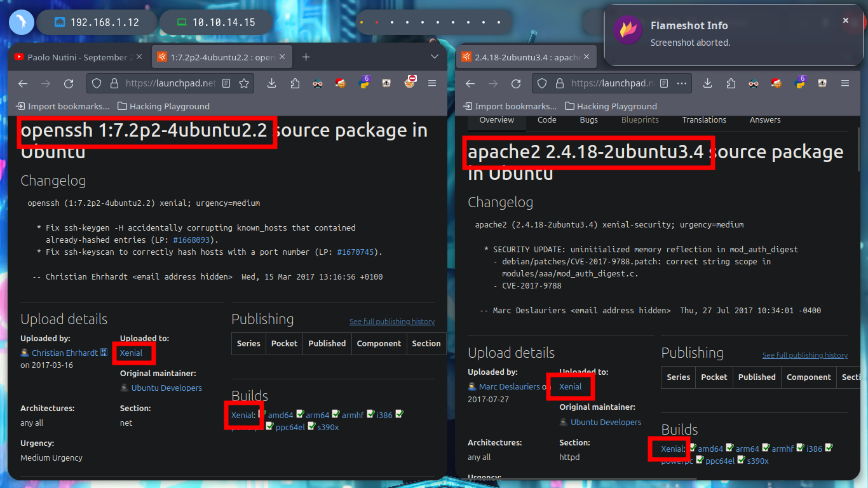Open the Translations tab on apache2 page
Screen dimensions: 868x488
point(704,120)
